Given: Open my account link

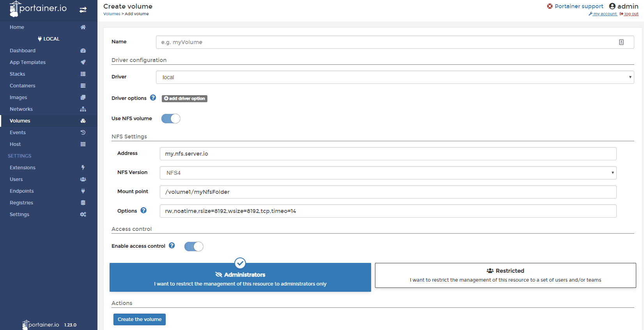Looking at the screenshot, I should click(603, 14).
